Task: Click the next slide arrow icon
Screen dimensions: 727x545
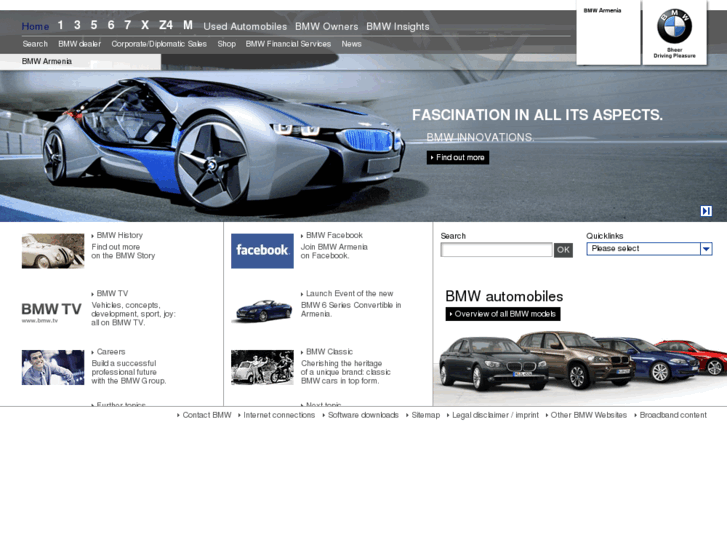Action: (706, 211)
